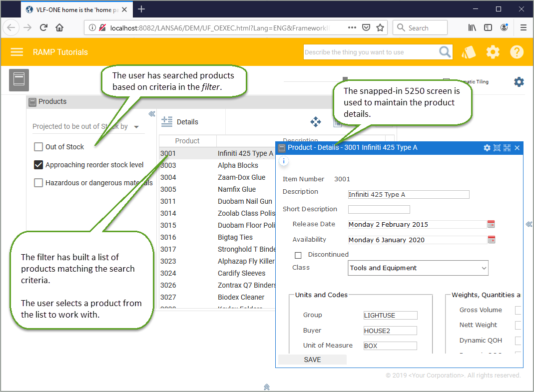534x392 pixels.
Task: Open the Firefox application menu
Action: (524, 27)
